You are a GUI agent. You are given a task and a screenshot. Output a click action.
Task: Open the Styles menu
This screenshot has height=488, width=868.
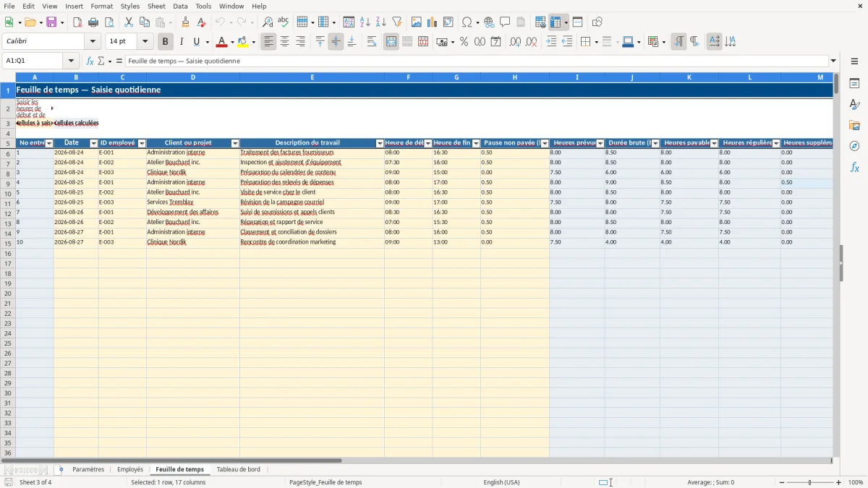point(130,6)
